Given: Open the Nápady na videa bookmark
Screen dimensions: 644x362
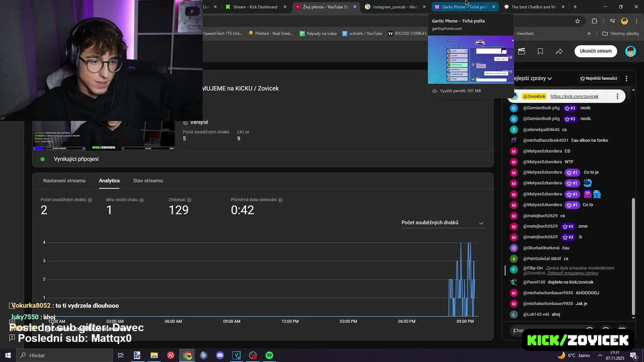Looking at the screenshot, I should (x=318, y=33).
